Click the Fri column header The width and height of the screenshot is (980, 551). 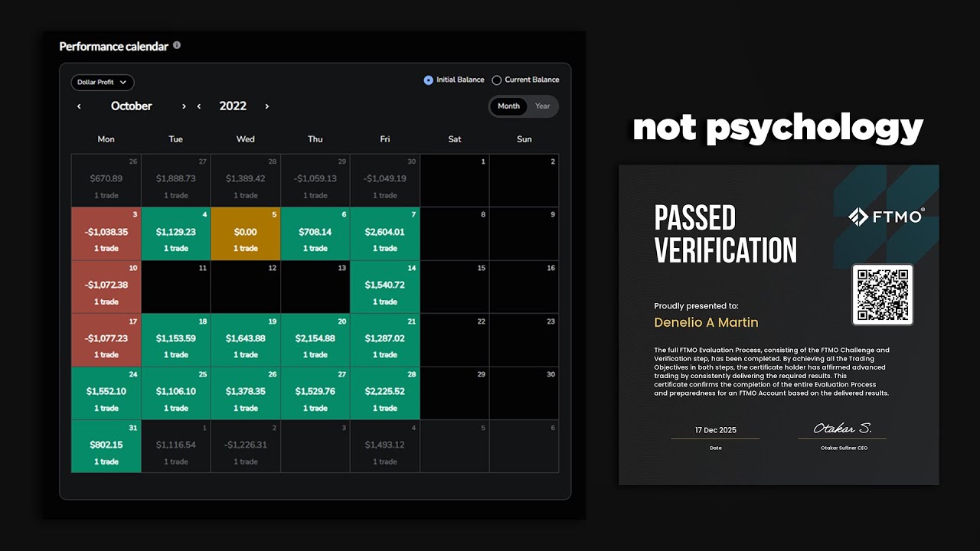tap(385, 139)
